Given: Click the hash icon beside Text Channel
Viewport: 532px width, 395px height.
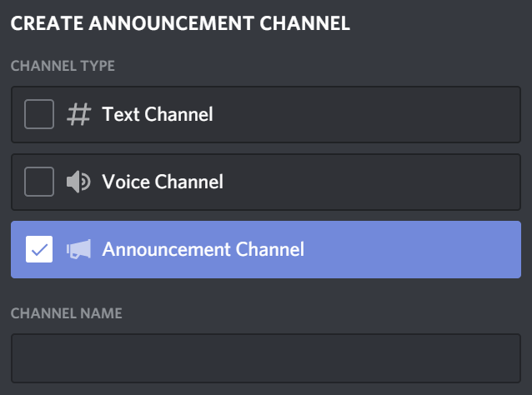Looking at the screenshot, I should [x=78, y=114].
